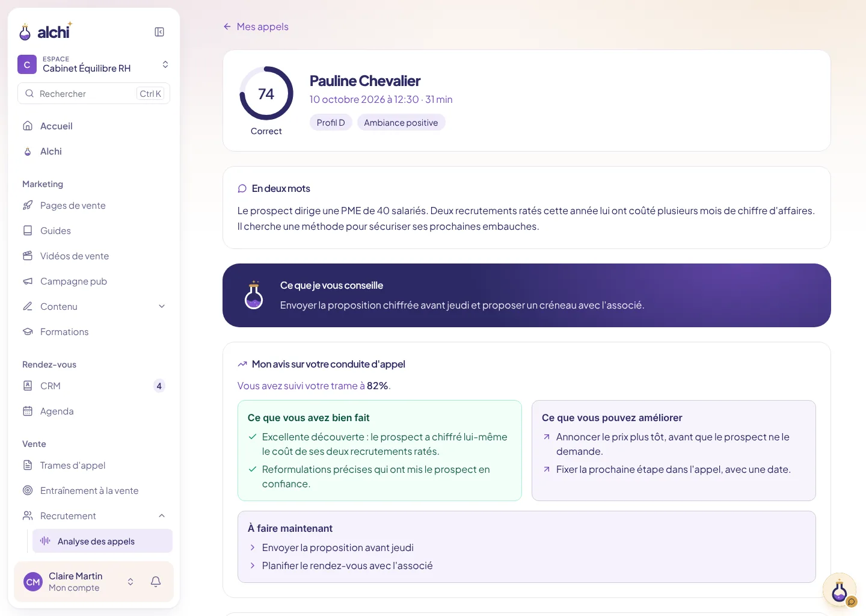866x616 pixels.
Task: Click the Formations graduation cap icon
Action: click(x=28, y=331)
